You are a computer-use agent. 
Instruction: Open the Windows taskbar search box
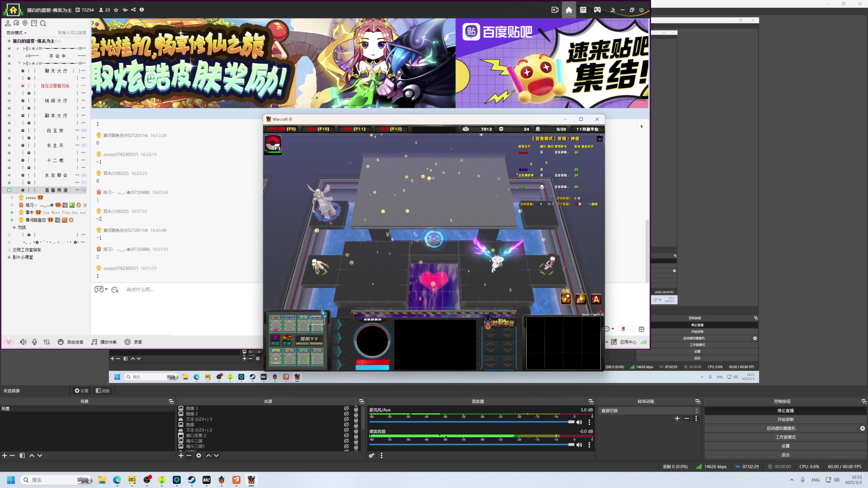(x=57, y=480)
